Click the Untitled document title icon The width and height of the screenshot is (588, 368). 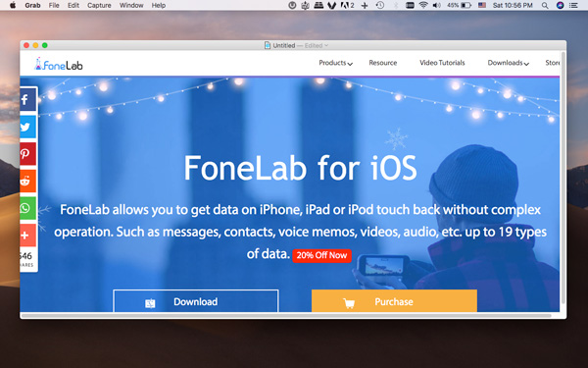point(268,45)
